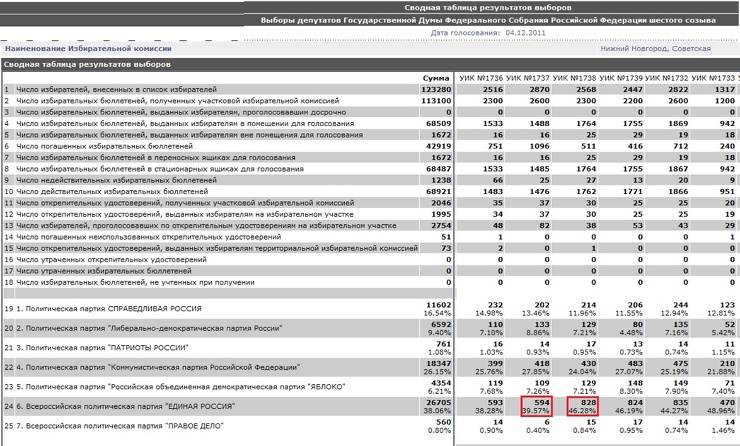
Task: Click valid ballots total 68921
Action: click(439, 192)
